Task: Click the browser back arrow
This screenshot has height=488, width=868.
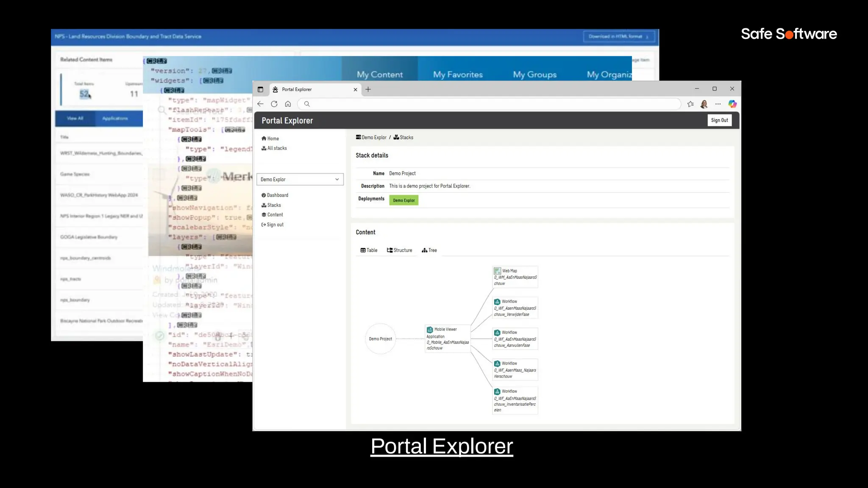Action: (x=260, y=104)
